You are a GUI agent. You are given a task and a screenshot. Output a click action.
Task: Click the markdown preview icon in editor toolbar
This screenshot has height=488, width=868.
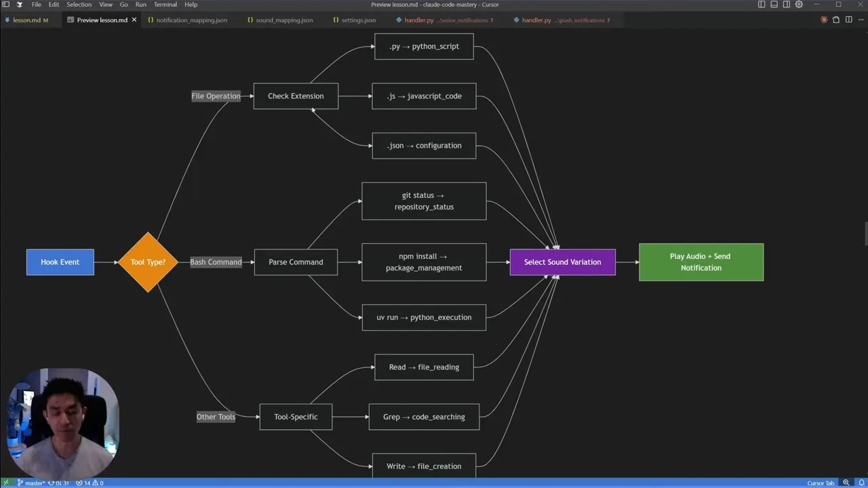pos(836,20)
